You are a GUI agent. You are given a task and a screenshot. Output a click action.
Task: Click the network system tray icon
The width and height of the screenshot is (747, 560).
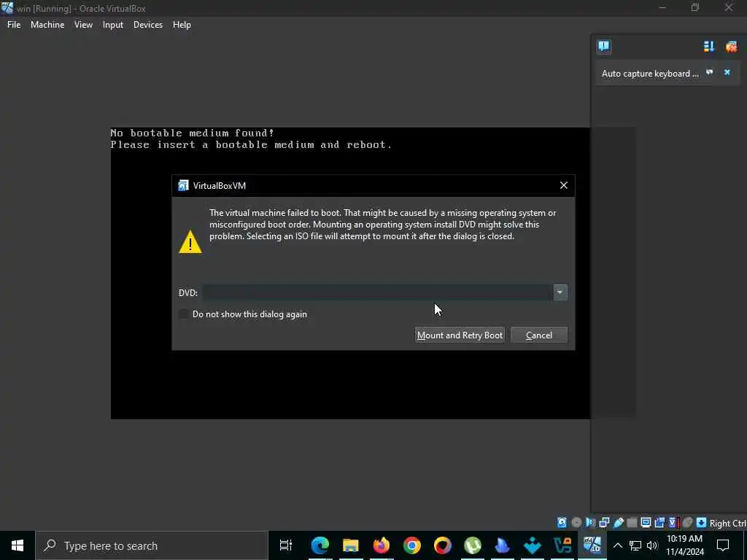(635, 545)
